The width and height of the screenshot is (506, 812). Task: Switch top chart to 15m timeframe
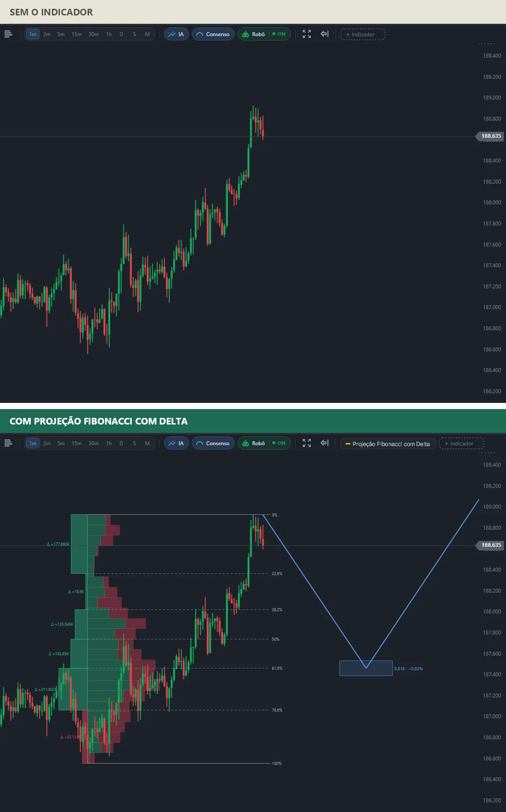point(77,34)
